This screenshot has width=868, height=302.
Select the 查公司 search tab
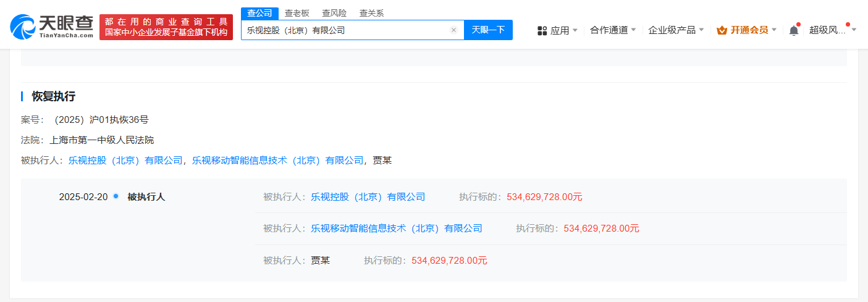tap(259, 13)
